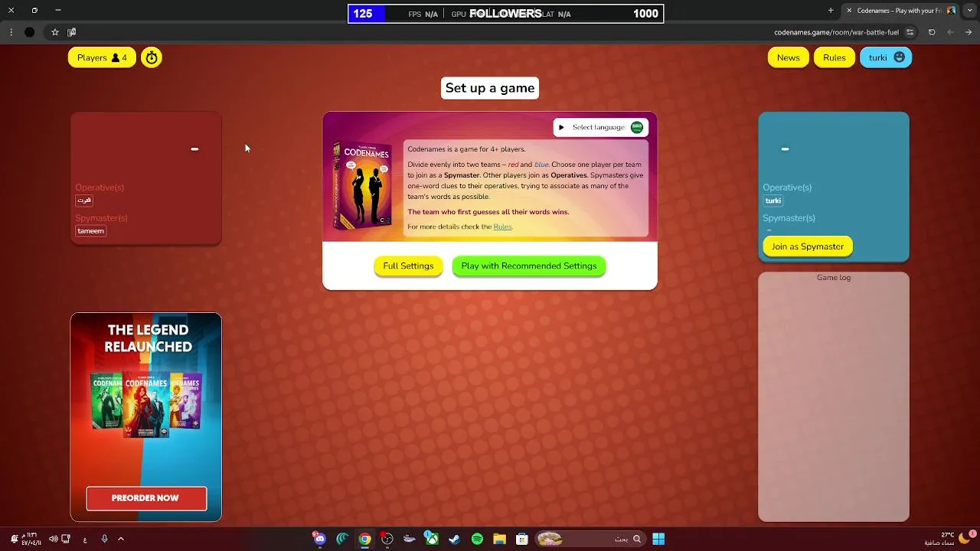Click the PREORDER NOW button
This screenshot has width=980, height=551.
tap(146, 498)
